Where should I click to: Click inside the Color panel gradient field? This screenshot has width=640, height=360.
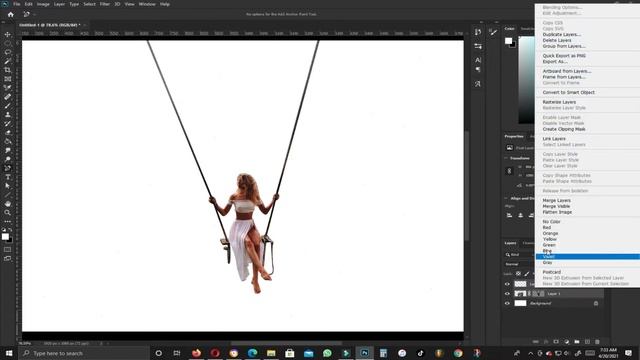(526, 80)
